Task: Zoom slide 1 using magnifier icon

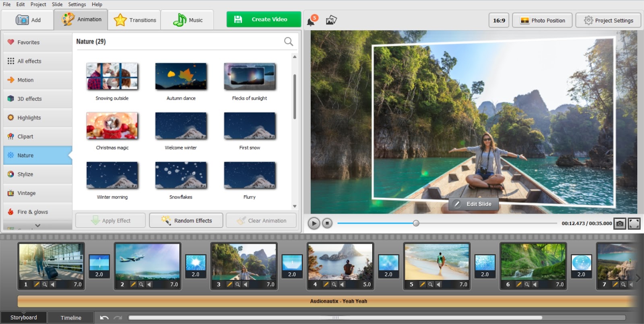Action: (x=45, y=284)
